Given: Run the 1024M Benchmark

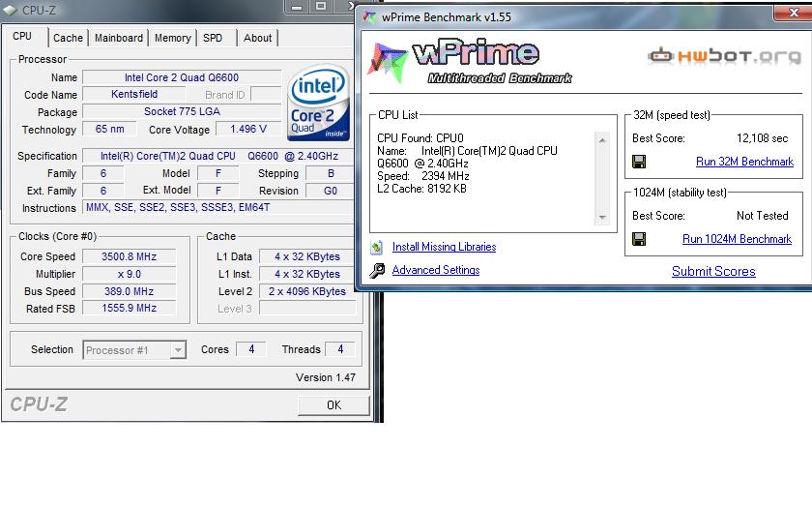Looking at the screenshot, I should click(x=737, y=239).
